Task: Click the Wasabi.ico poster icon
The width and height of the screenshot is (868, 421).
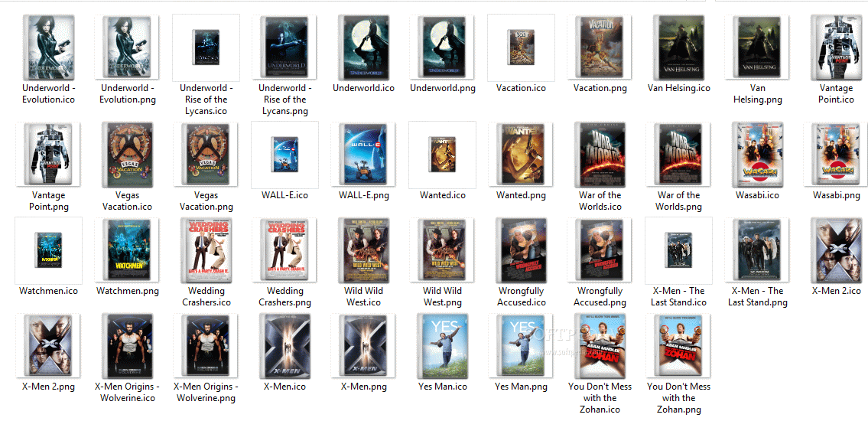Action: pos(757,154)
